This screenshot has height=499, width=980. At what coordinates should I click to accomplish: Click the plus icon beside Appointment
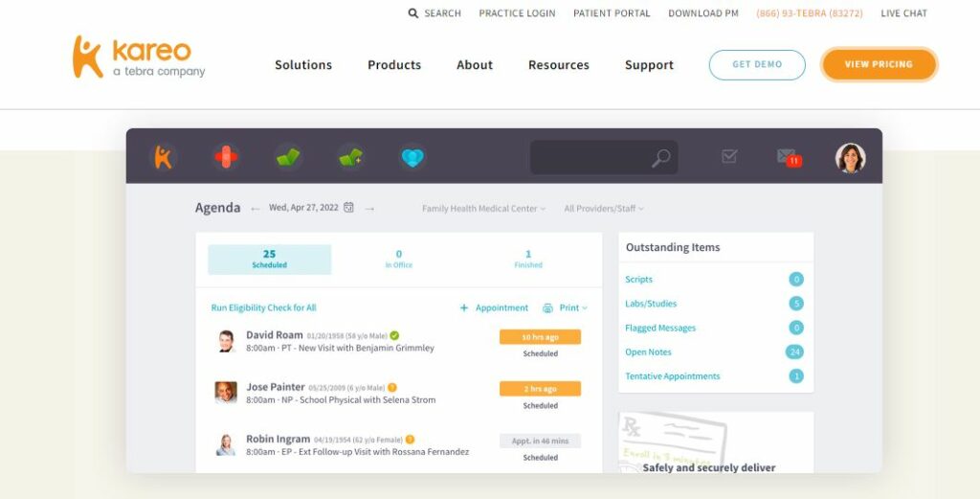(x=464, y=307)
